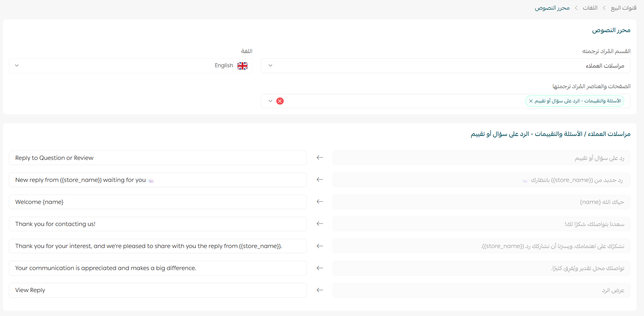Screen dimensions: 644x316
Task: Click 'محرر النصوص' breadcrumb item
Action: [x=552, y=8]
